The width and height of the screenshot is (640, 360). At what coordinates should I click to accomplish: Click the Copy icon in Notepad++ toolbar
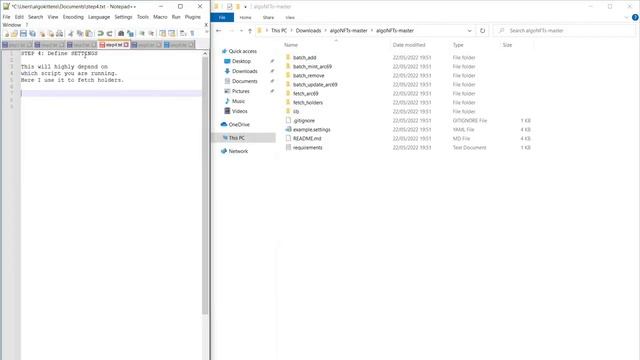[80, 34]
